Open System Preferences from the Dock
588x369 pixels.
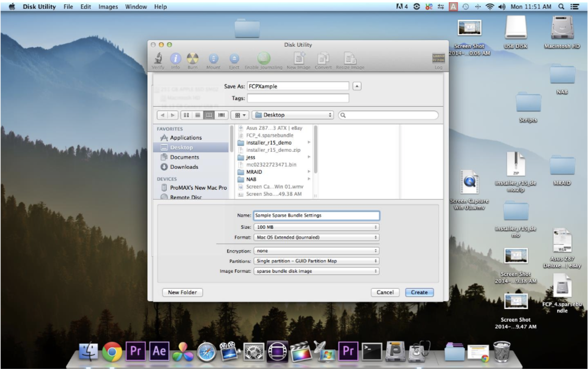point(253,352)
